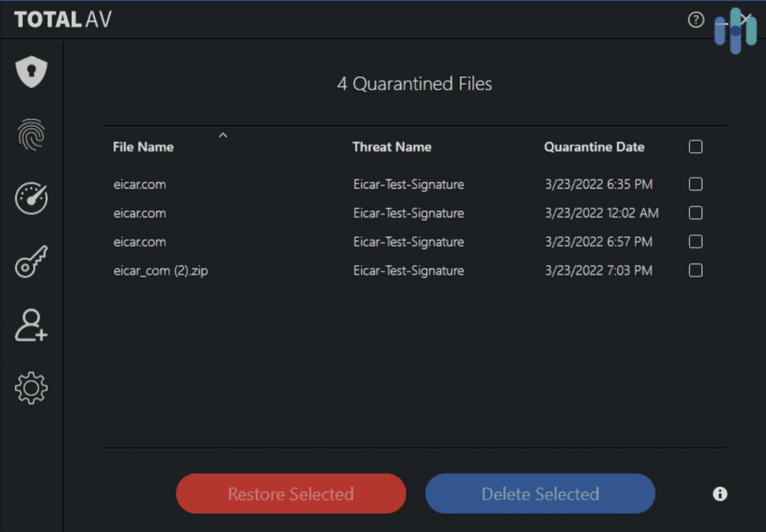Tick the checkbox for 6:57 PM file
The image size is (766, 532).
(x=696, y=242)
